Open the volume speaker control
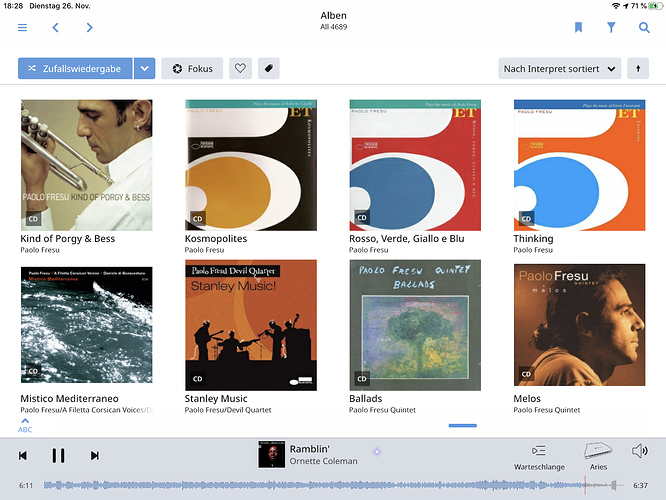The height and width of the screenshot is (500, 666). [x=639, y=451]
